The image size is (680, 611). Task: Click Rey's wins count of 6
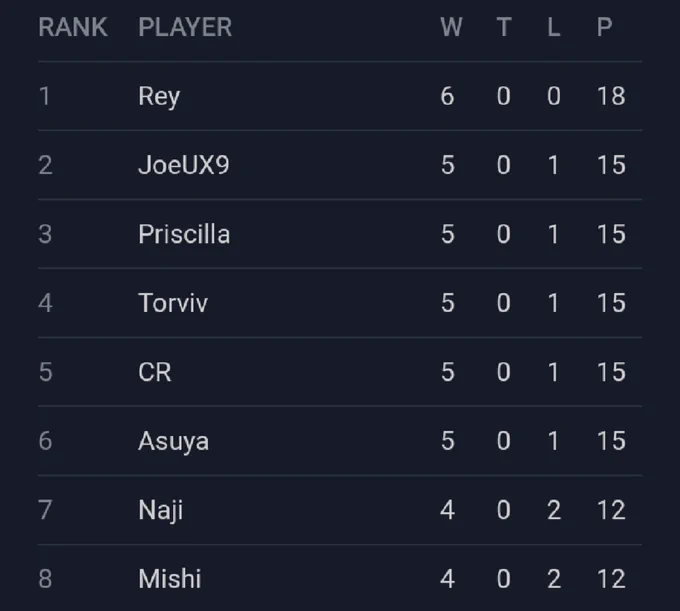click(x=448, y=96)
